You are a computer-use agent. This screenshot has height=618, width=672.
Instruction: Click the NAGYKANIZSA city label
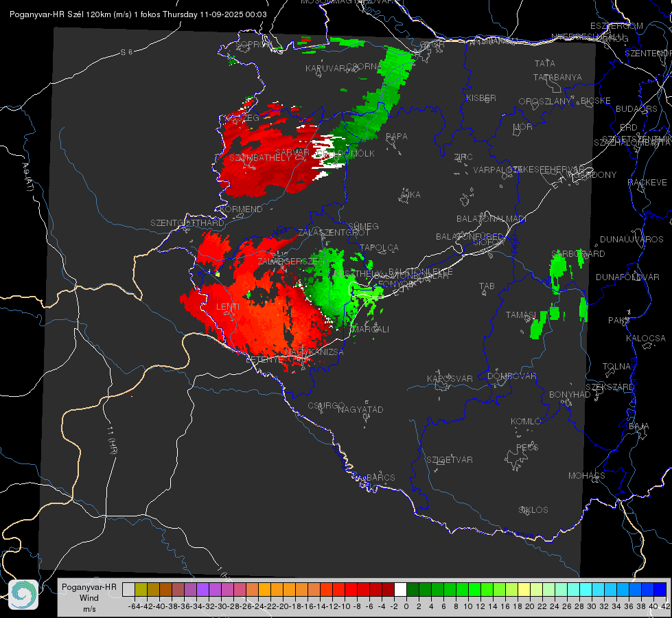314,352
